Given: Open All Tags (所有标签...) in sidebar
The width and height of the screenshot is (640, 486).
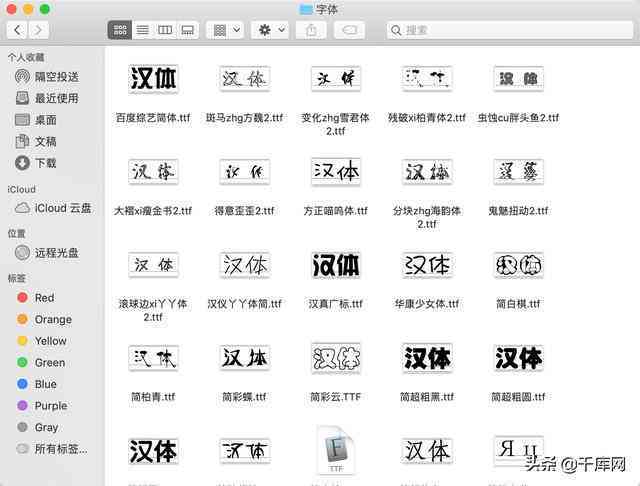Looking at the screenshot, I should [52, 449].
